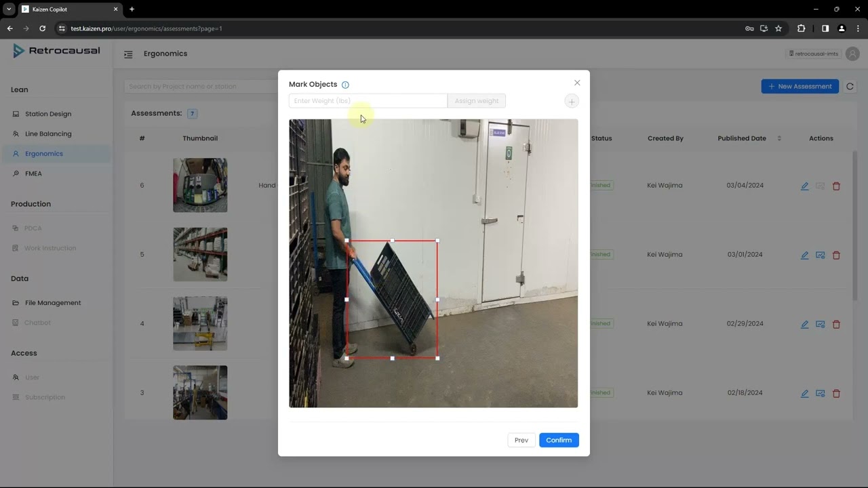Image resolution: width=868 pixels, height=488 pixels.
Task: Go back in browser history
Action: (9, 28)
